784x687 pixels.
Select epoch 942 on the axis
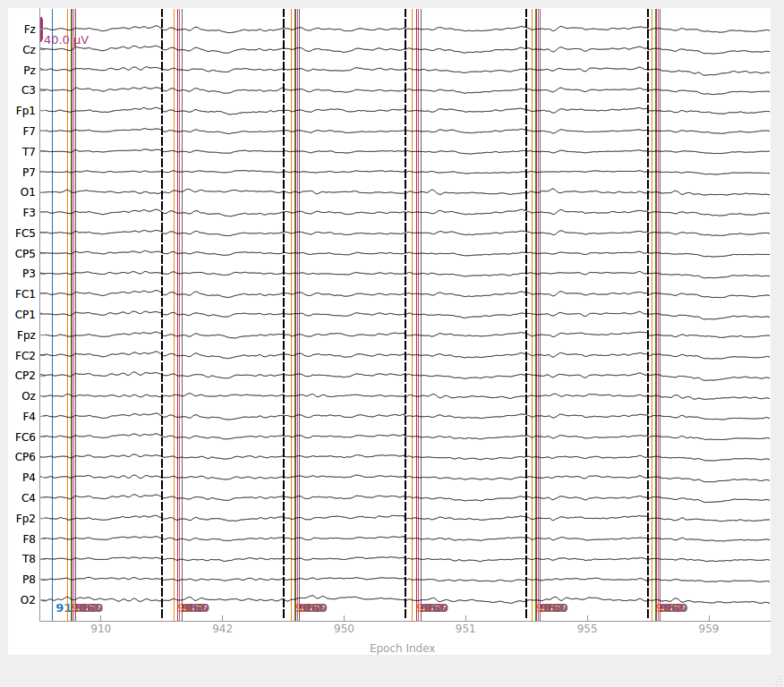(x=222, y=629)
